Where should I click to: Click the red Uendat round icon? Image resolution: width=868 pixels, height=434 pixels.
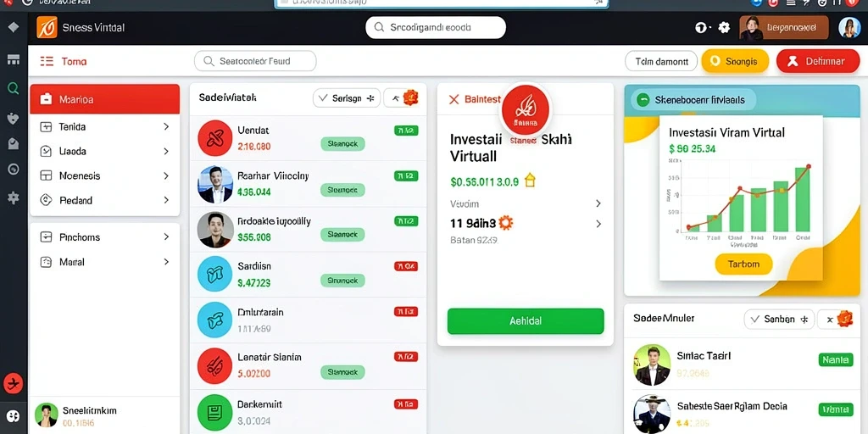(214, 138)
